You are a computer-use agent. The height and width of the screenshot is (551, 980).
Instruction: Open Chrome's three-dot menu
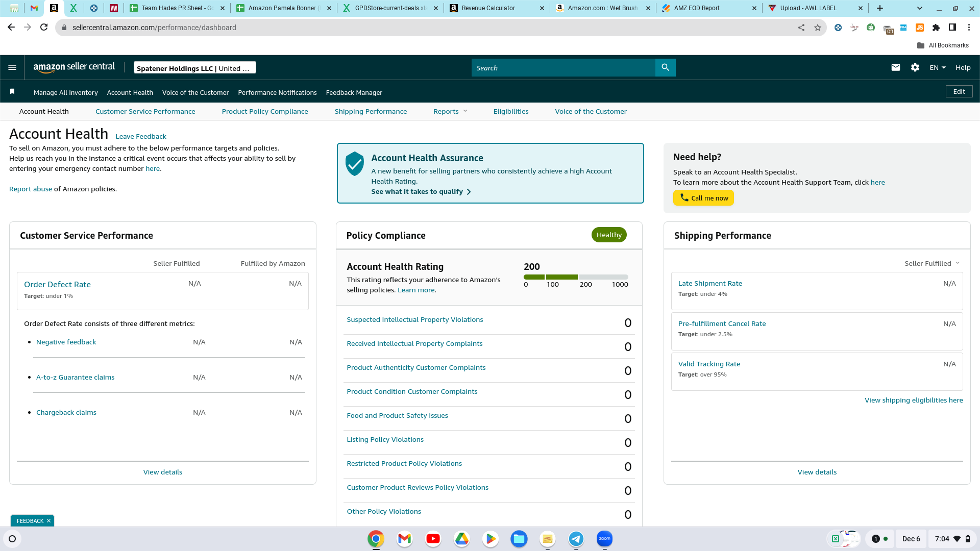pos(969,28)
